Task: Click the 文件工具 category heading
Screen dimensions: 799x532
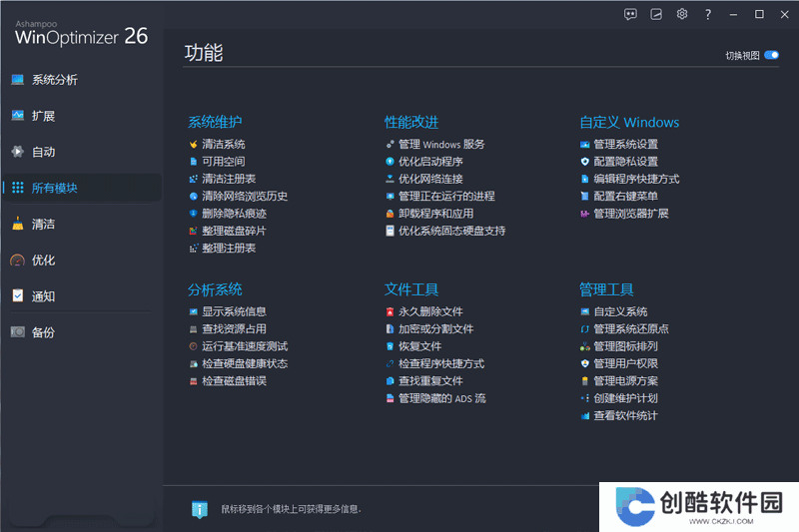Action: pyautogui.click(x=411, y=289)
